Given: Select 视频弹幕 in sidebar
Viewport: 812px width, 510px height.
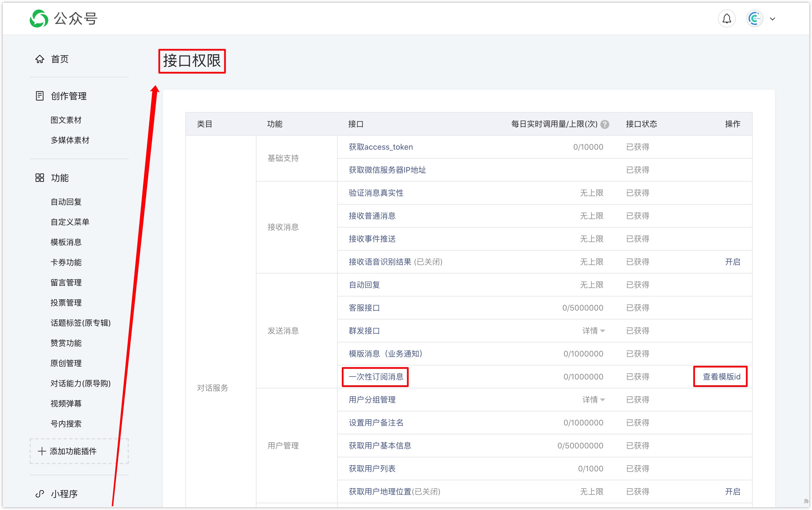Looking at the screenshot, I should (x=66, y=404).
